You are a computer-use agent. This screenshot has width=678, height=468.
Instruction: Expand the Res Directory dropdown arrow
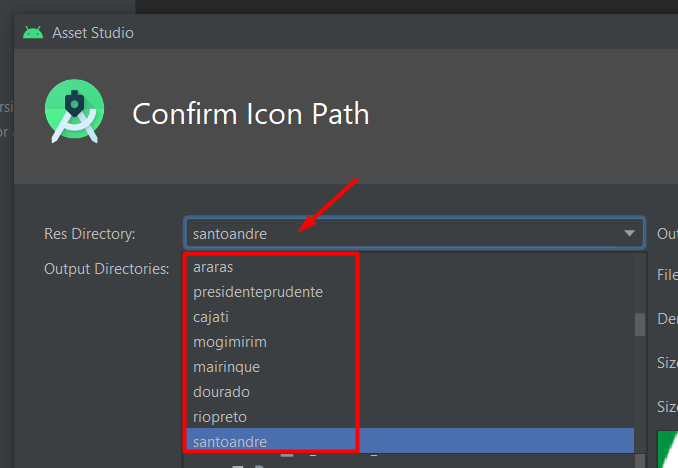point(629,233)
